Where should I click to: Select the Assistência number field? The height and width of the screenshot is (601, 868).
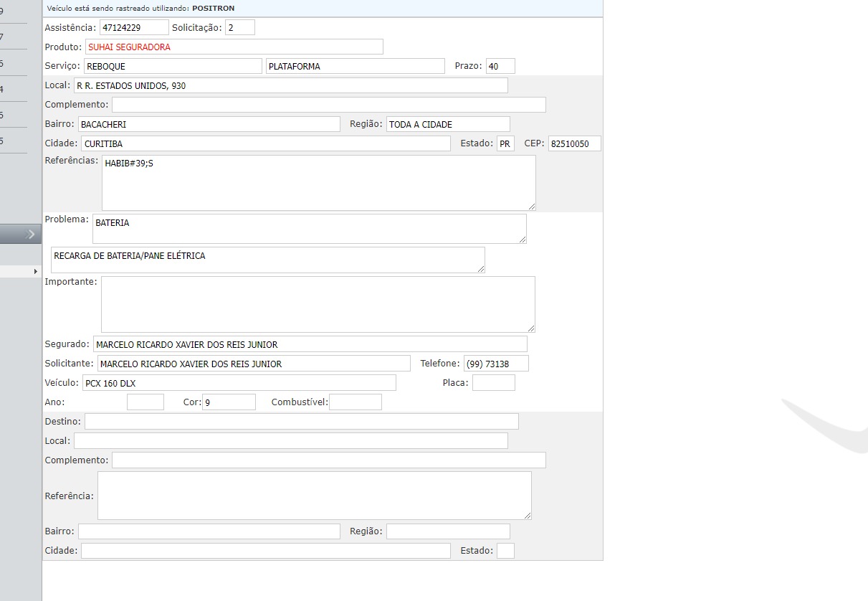(x=134, y=28)
